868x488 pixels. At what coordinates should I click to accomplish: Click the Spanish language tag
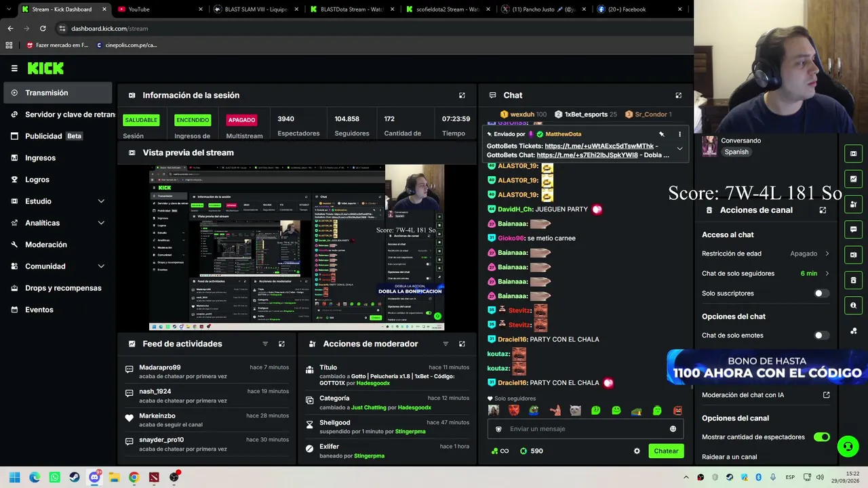point(736,152)
